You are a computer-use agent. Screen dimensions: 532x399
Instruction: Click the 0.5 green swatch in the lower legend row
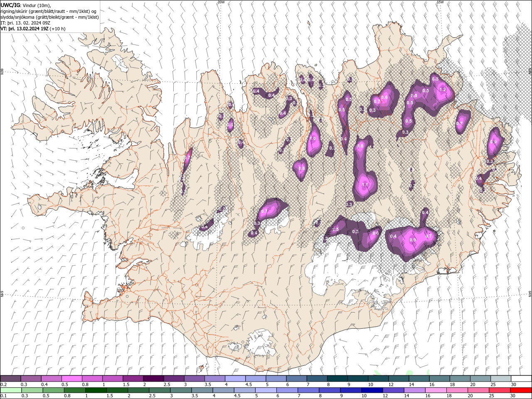coord(53,390)
